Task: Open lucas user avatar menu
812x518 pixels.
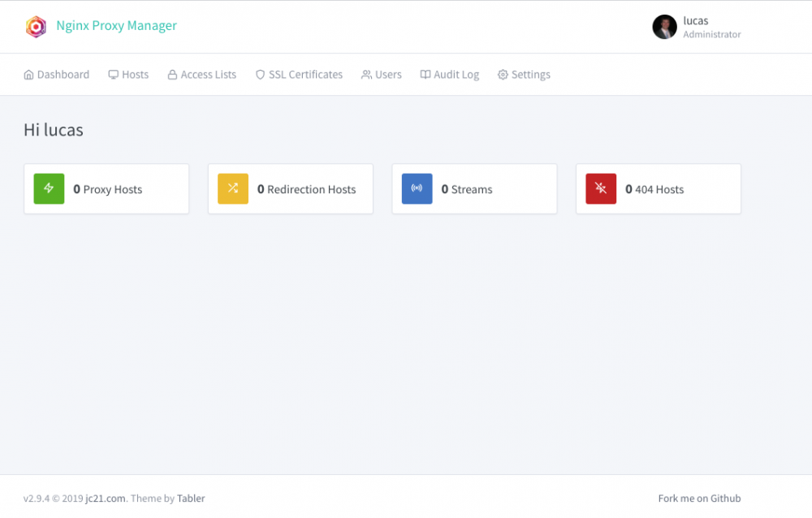Action: point(664,27)
